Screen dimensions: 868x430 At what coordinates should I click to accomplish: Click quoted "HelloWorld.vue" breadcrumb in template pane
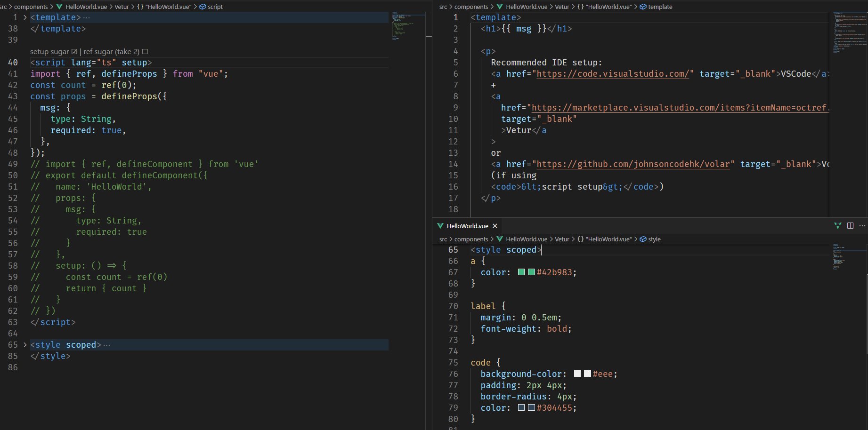(608, 7)
